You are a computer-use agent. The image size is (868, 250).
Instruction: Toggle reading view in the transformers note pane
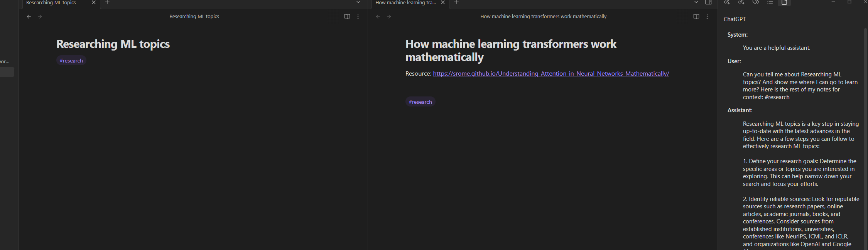tap(696, 17)
